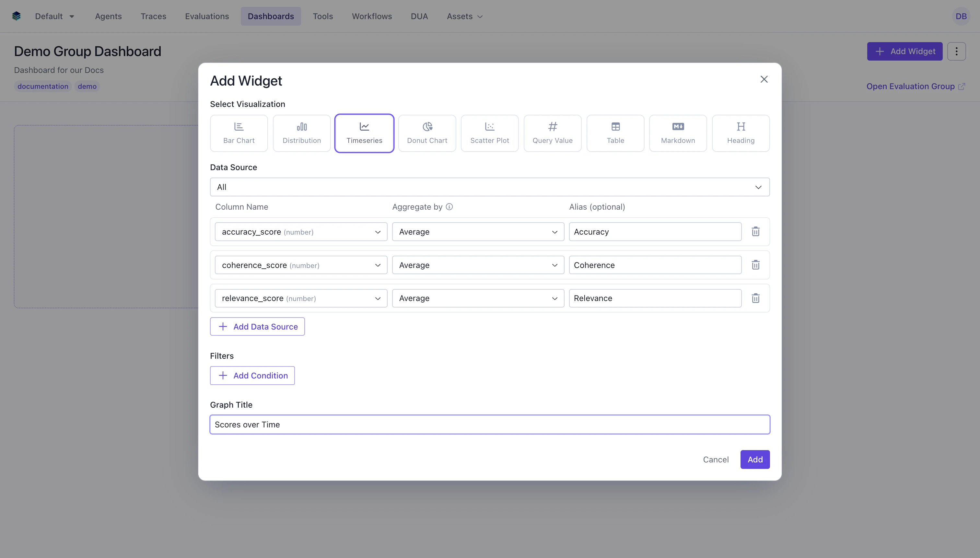Remove the relevance_score row via trash icon
980x558 pixels.
pos(755,298)
